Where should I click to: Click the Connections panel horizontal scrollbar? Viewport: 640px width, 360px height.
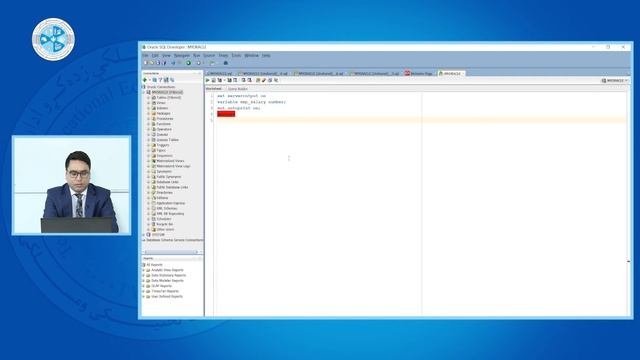[171, 252]
